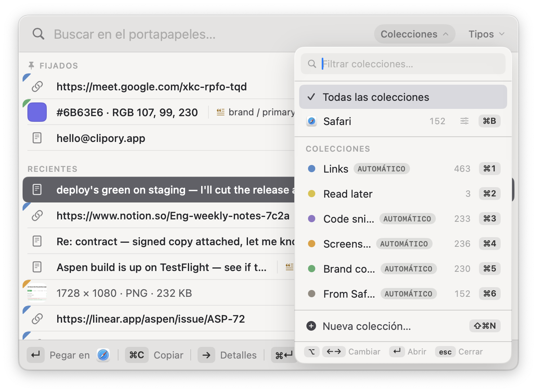Click the return key icon beside Abrir

(397, 352)
